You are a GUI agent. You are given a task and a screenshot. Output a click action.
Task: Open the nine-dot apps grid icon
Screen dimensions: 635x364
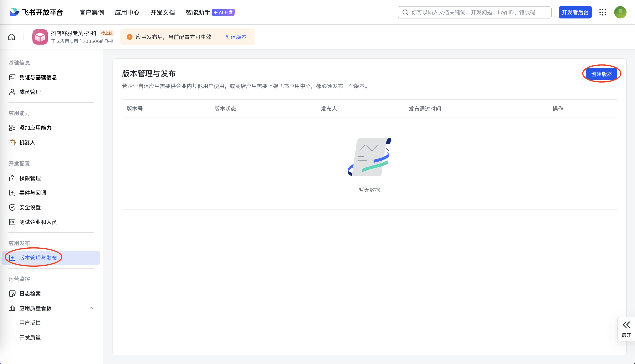pyautogui.click(x=602, y=12)
